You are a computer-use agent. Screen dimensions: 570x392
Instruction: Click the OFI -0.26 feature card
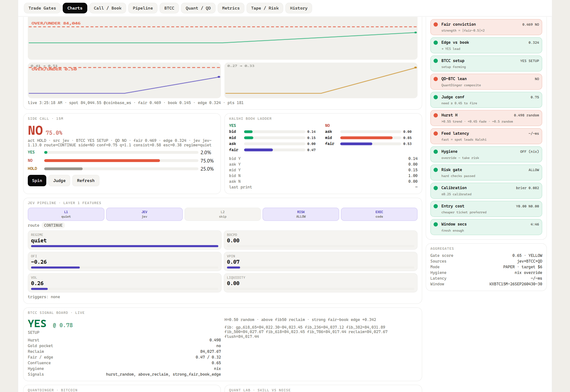pyautogui.click(x=124, y=261)
